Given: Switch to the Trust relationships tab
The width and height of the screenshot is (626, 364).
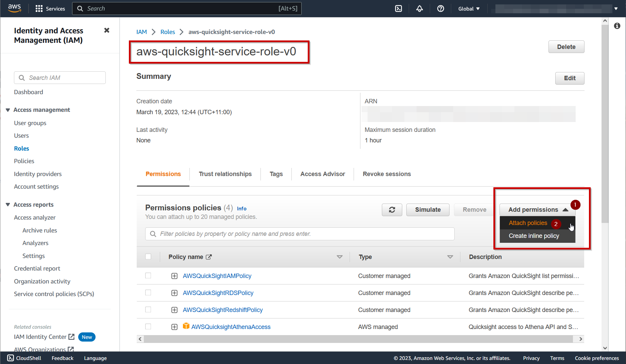Looking at the screenshot, I should click(x=225, y=174).
